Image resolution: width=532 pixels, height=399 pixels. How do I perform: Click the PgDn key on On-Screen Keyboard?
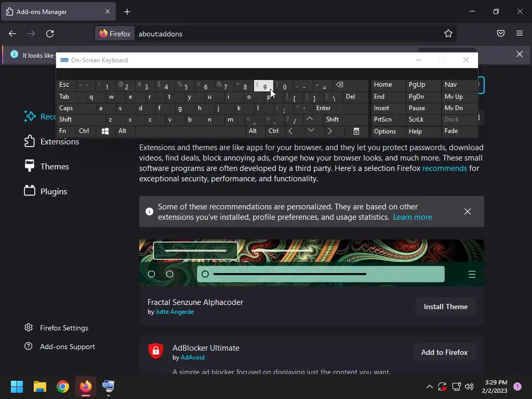tap(423, 97)
